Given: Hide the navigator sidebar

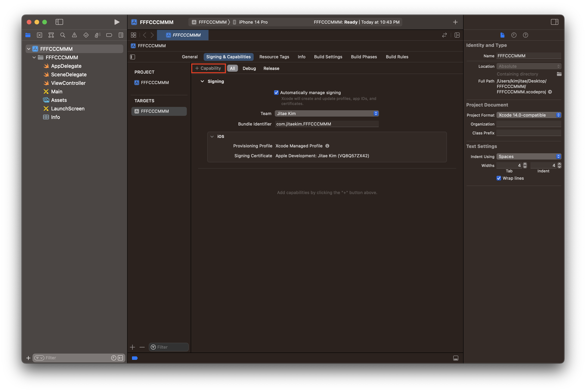Looking at the screenshot, I should (x=59, y=22).
